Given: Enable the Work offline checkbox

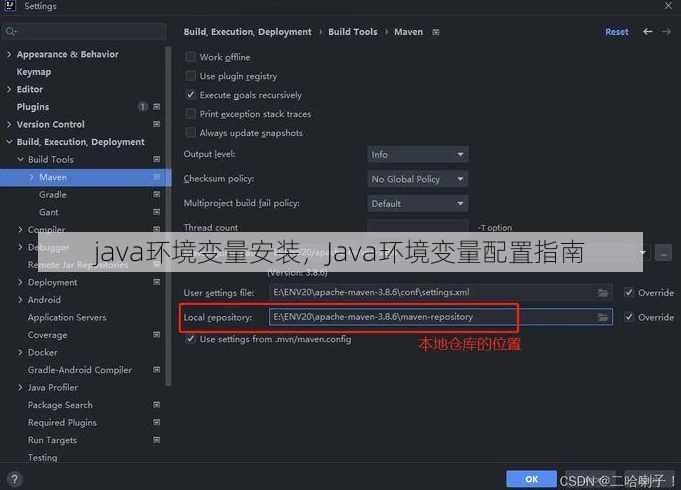Looking at the screenshot, I should 190,57.
